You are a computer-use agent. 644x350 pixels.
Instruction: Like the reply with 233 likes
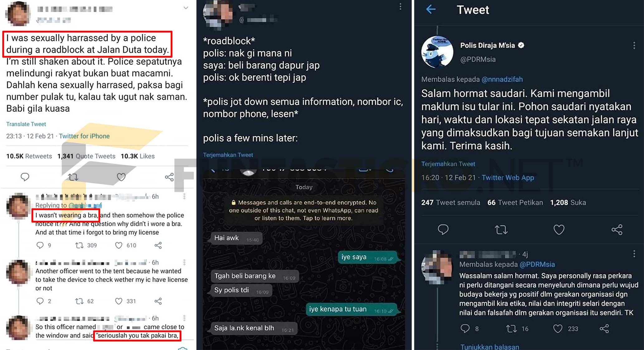click(x=558, y=329)
